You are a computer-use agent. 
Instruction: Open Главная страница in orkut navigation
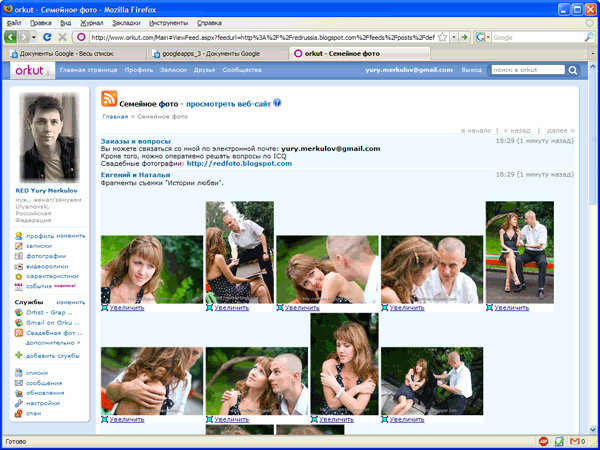click(88, 70)
